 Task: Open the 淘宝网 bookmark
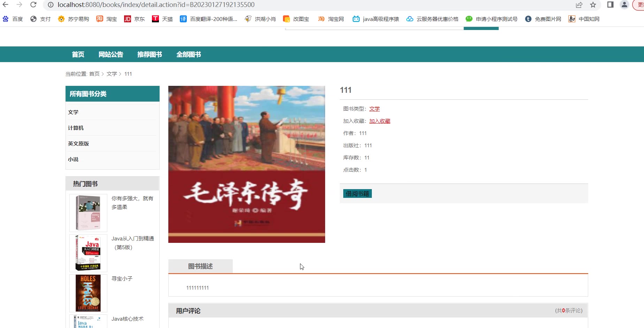coord(331,19)
